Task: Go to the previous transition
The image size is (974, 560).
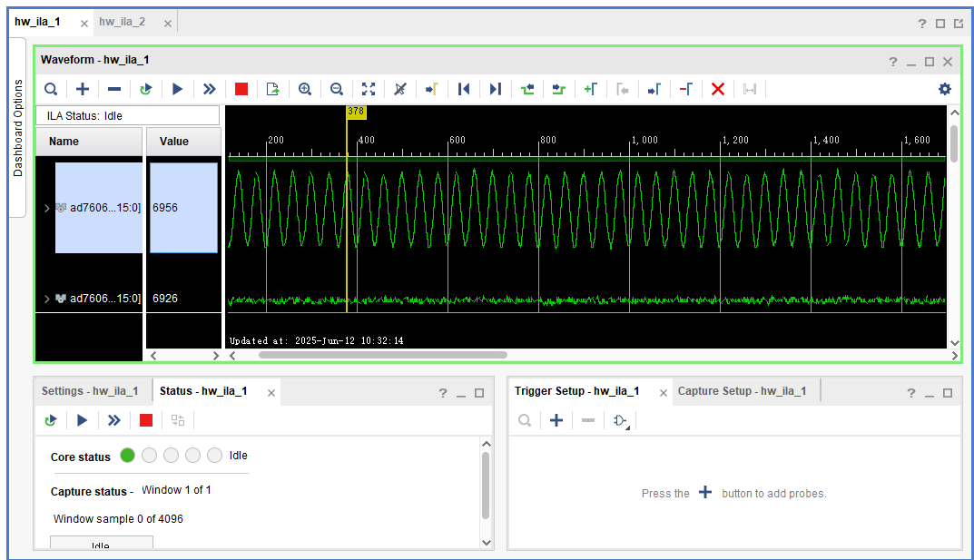Action: coord(527,90)
